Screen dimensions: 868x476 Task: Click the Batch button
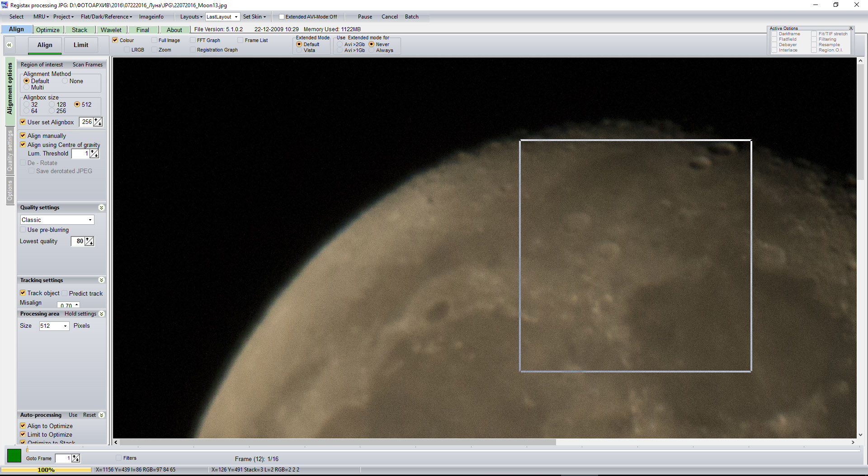click(411, 17)
